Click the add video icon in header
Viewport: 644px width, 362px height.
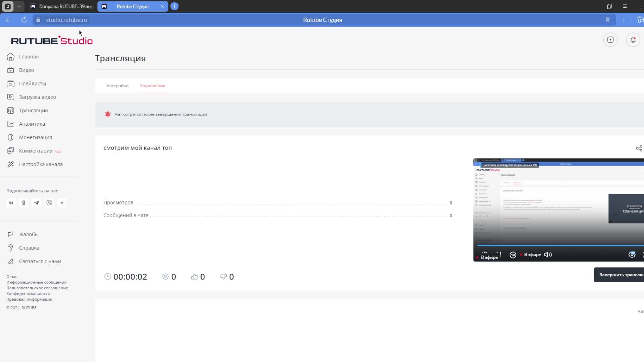coord(610,40)
